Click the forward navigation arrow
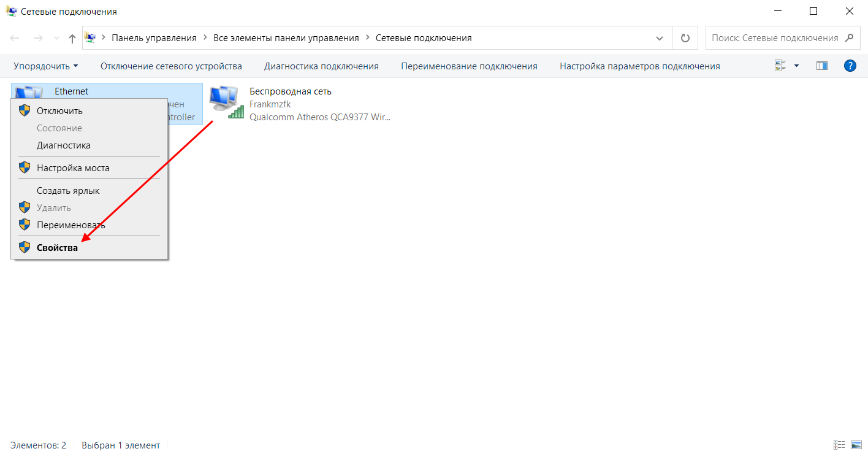The image size is (868, 454). pyautogui.click(x=38, y=38)
